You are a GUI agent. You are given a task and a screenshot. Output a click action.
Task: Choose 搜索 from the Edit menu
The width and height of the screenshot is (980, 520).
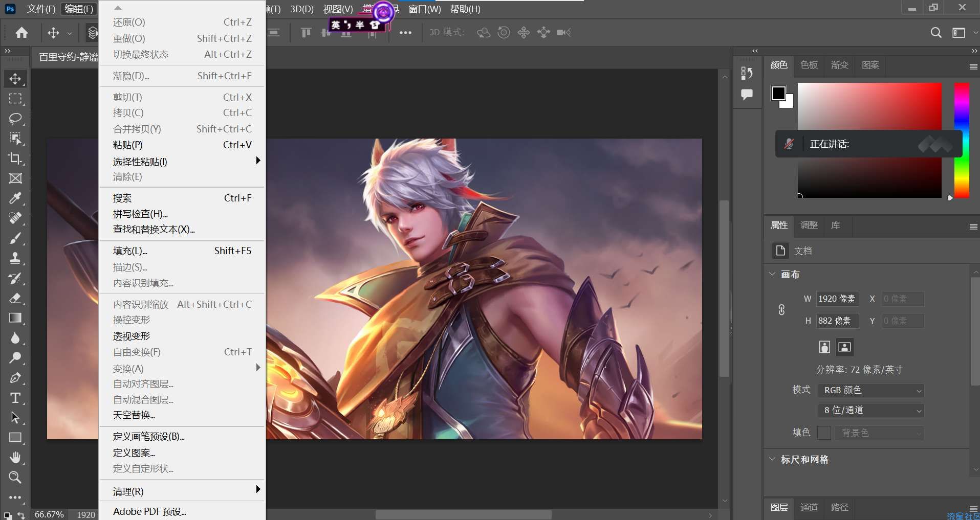tap(182, 198)
